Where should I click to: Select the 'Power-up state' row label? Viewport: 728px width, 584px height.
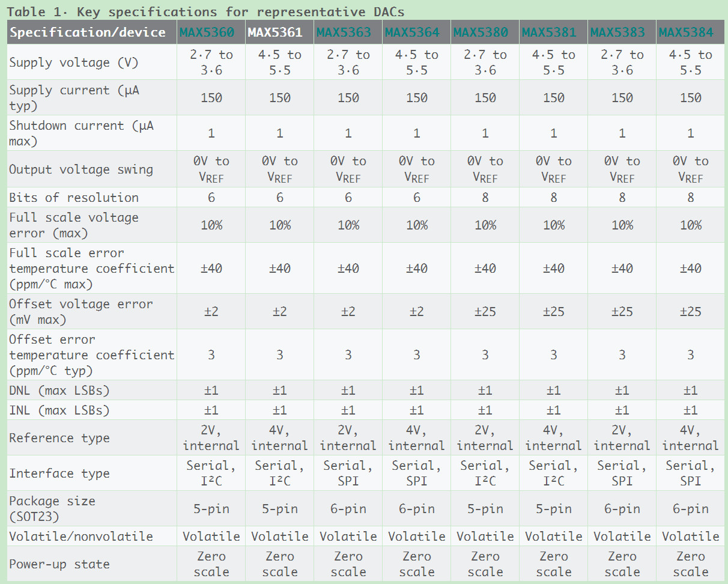(x=59, y=564)
